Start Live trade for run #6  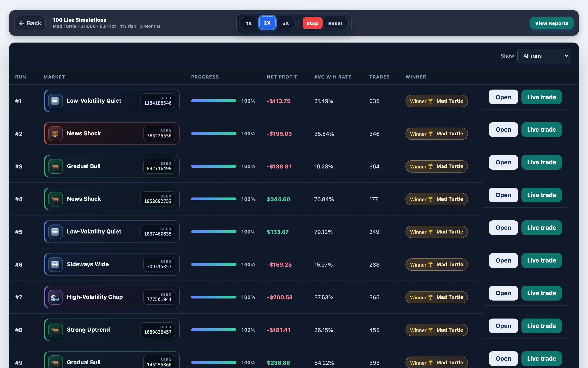(x=541, y=260)
